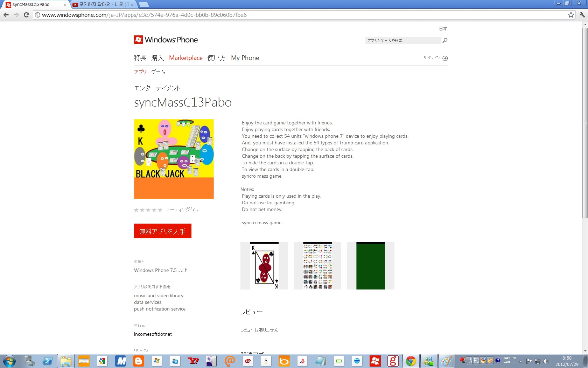This screenshot has height=368, width=588.
Task: Open the Paint taskbar icon
Action: point(446,361)
